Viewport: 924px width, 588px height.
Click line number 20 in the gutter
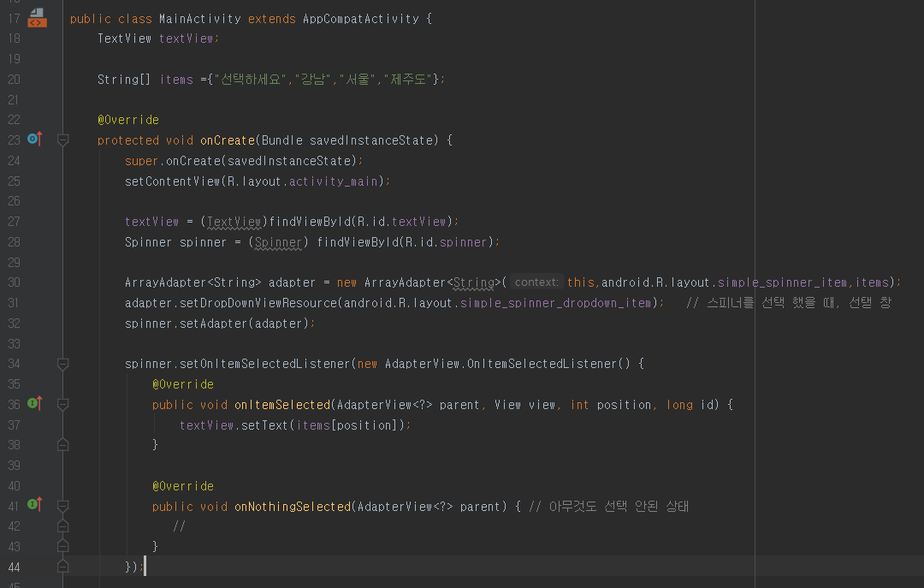pyautogui.click(x=15, y=79)
